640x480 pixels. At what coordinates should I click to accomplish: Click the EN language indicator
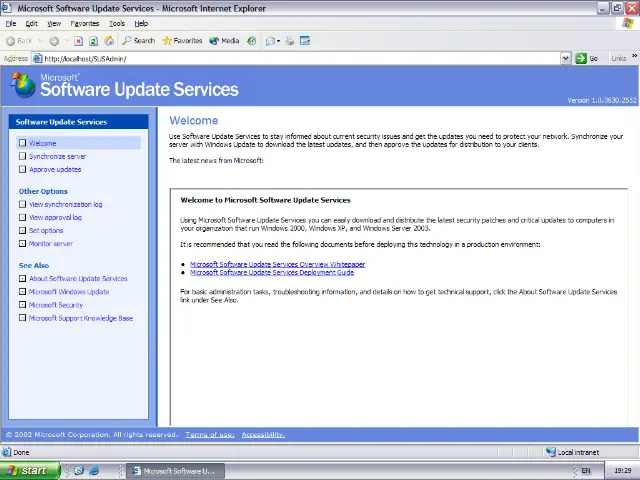click(586, 471)
